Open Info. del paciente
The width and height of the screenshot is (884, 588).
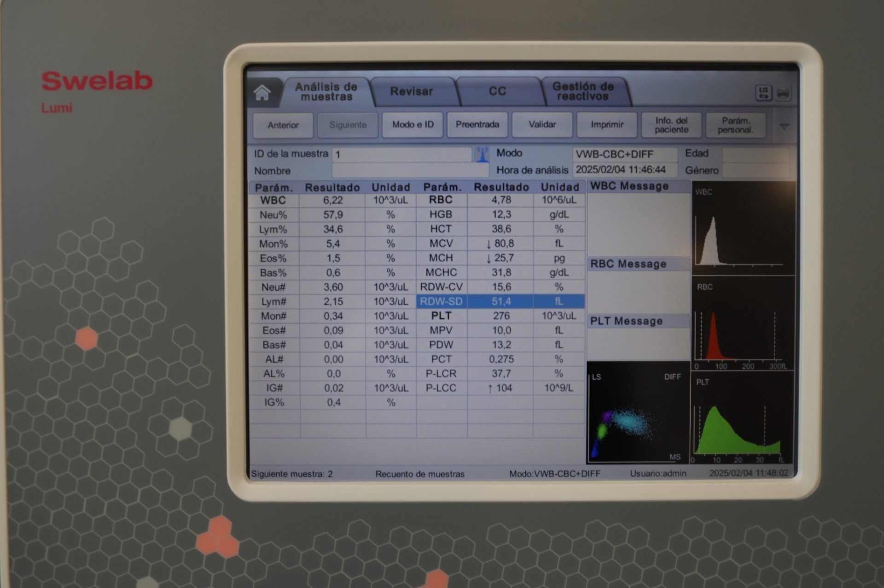click(671, 125)
